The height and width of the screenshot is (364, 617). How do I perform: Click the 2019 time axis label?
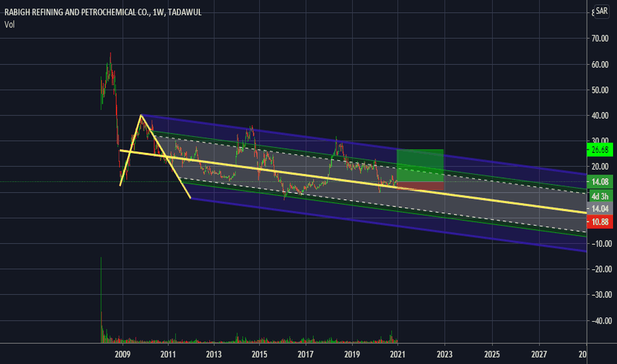pos(352,355)
